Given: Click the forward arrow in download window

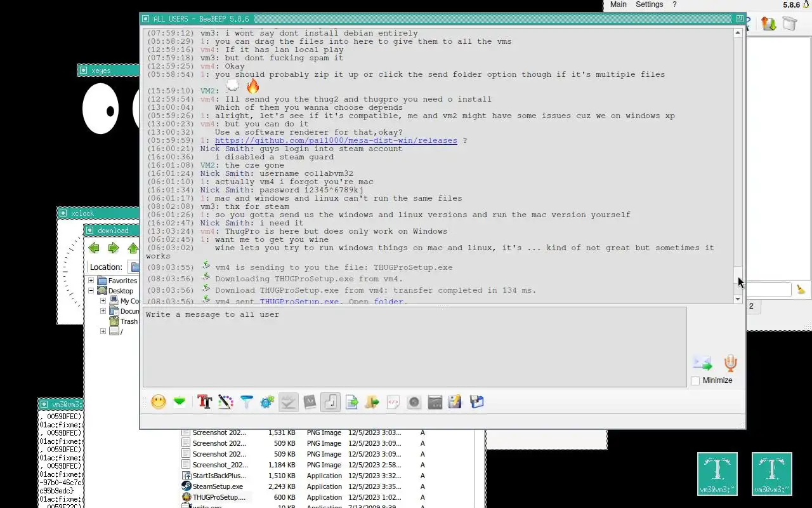Looking at the screenshot, I should [x=114, y=248].
